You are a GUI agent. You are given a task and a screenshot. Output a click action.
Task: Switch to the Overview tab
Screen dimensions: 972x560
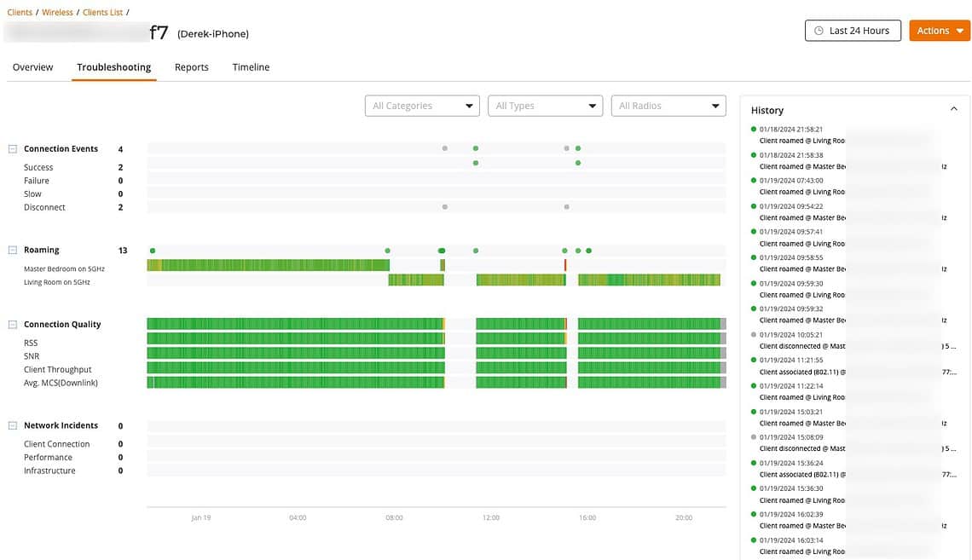click(32, 67)
